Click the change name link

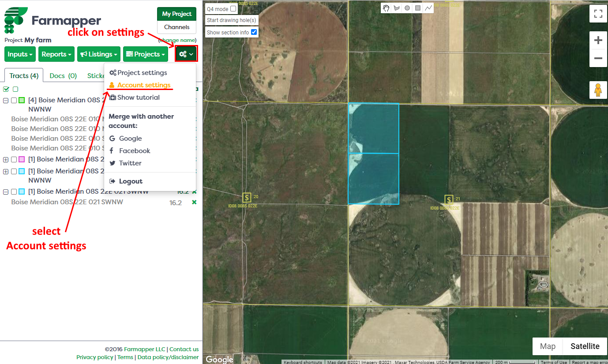point(177,40)
